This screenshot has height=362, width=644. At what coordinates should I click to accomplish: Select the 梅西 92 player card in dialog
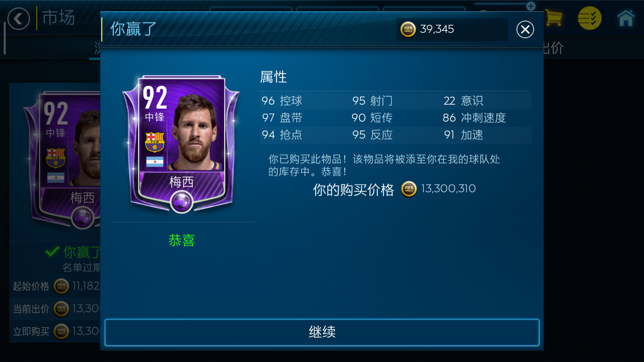click(181, 144)
